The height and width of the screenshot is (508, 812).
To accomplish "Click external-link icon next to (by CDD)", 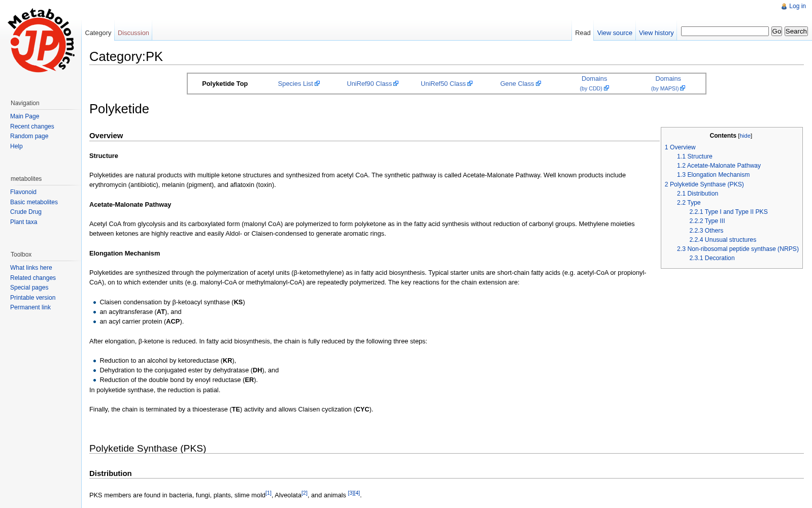I will click(x=606, y=88).
